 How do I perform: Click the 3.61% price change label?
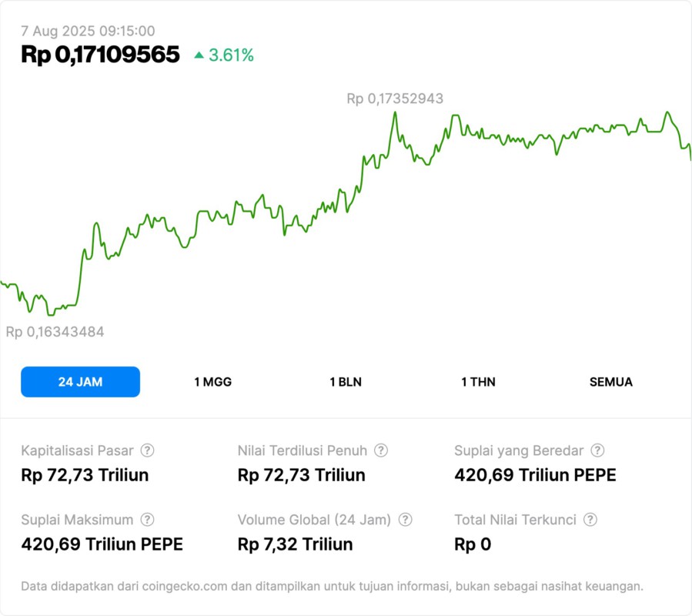231,55
